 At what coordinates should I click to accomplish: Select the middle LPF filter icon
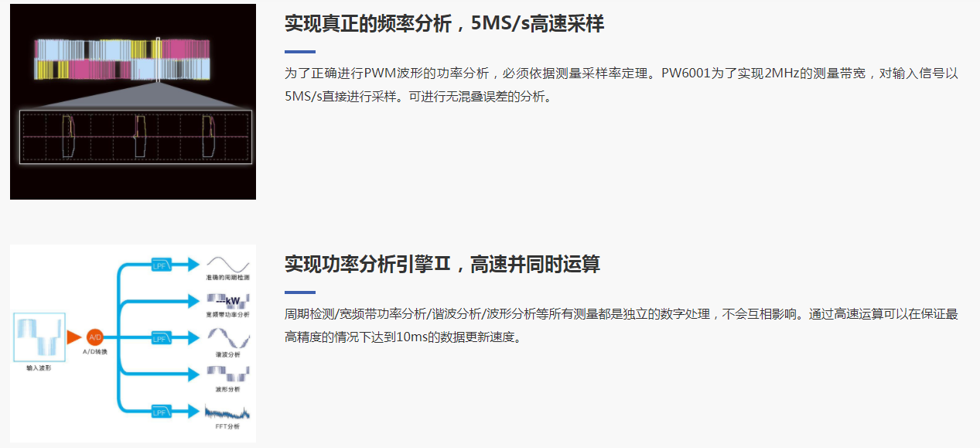(x=162, y=338)
